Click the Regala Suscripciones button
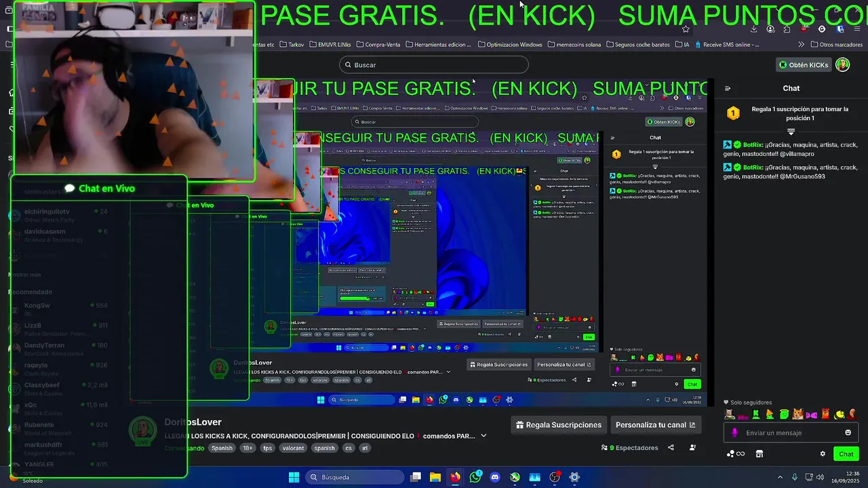Image resolution: width=868 pixels, height=488 pixels. click(559, 425)
